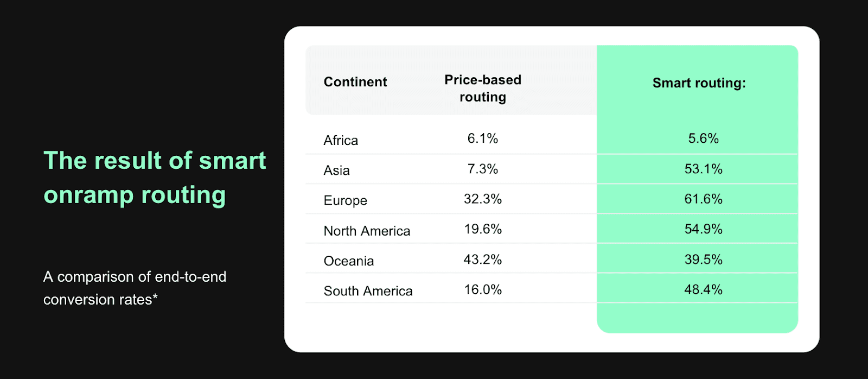Select North America's 19.6% price-based value
The image size is (868, 379).
[482, 229]
